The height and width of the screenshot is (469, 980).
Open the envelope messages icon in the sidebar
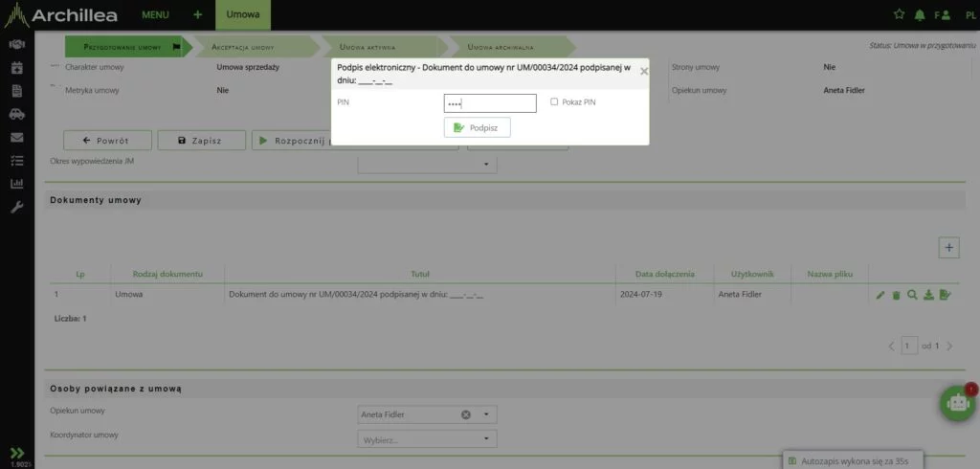(x=16, y=137)
